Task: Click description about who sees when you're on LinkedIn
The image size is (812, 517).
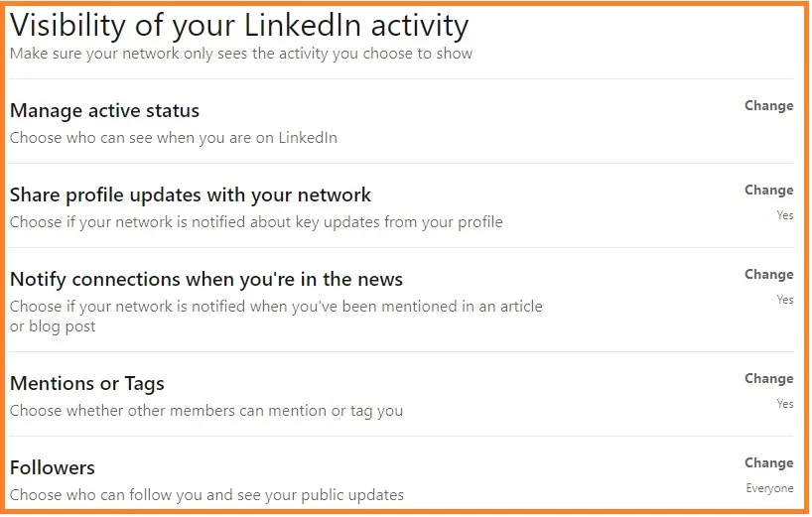Action: pyautogui.click(x=174, y=138)
